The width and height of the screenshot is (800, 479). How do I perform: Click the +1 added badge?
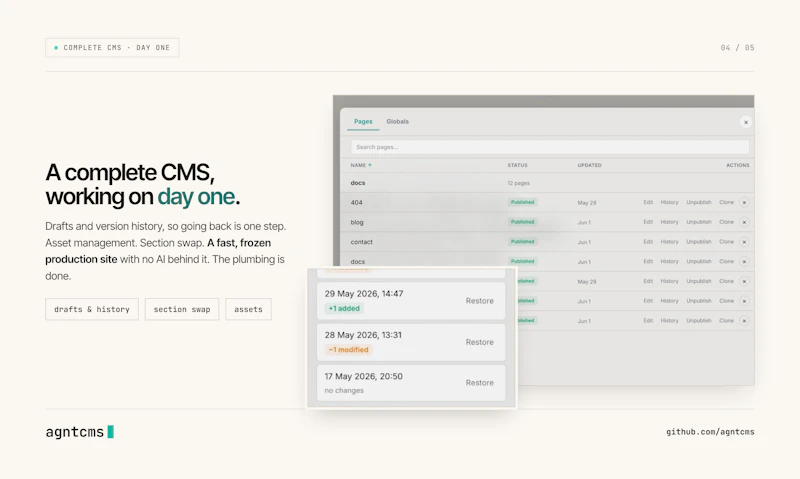click(344, 309)
